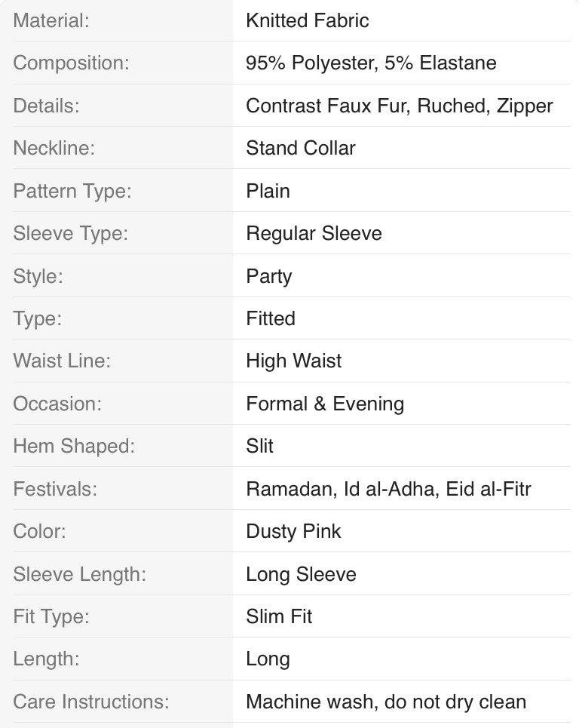Click the Party style value
Image resolution: width=579 pixels, height=728 pixels.
[x=268, y=276]
